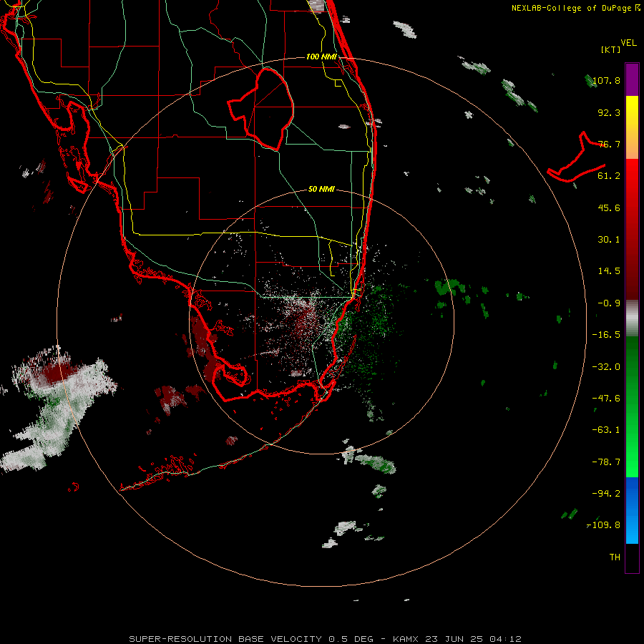Click the Super-Resolution Base Velocity caption
644x644 pixels.
(325, 639)
